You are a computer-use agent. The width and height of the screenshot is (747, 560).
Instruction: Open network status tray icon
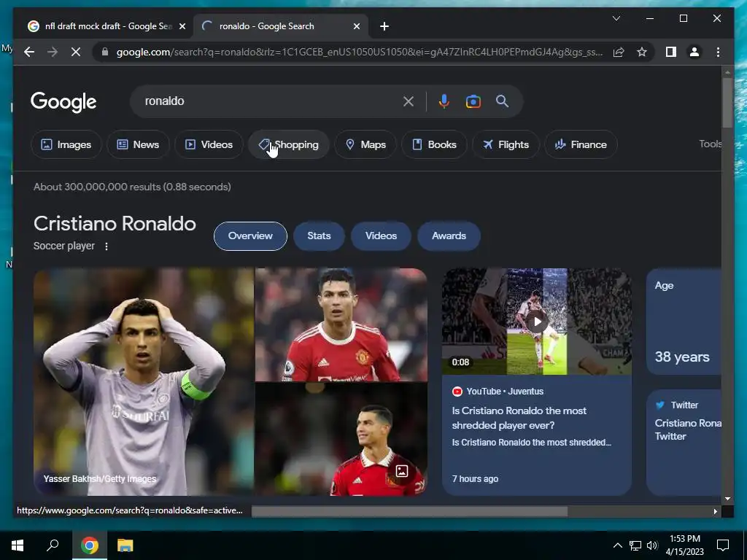click(635, 545)
